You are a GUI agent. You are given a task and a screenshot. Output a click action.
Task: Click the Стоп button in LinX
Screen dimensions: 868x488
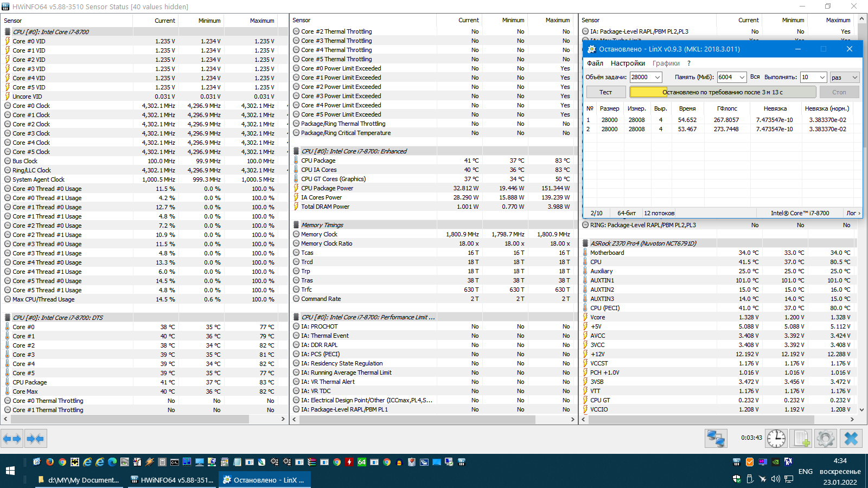pyautogui.click(x=839, y=92)
